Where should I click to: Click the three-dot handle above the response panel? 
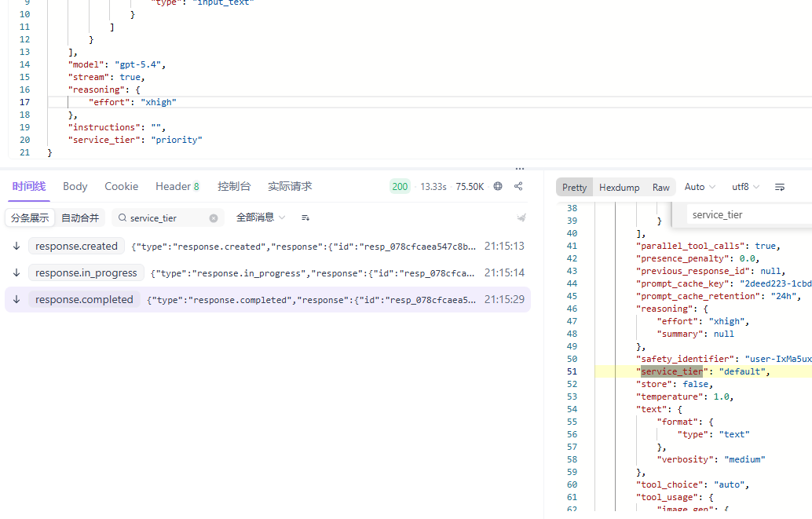(x=520, y=169)
